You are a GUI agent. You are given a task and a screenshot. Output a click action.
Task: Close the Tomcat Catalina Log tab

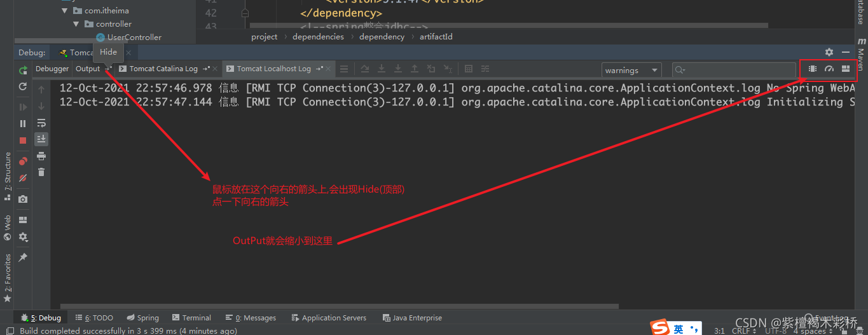(x=216, y=69)
